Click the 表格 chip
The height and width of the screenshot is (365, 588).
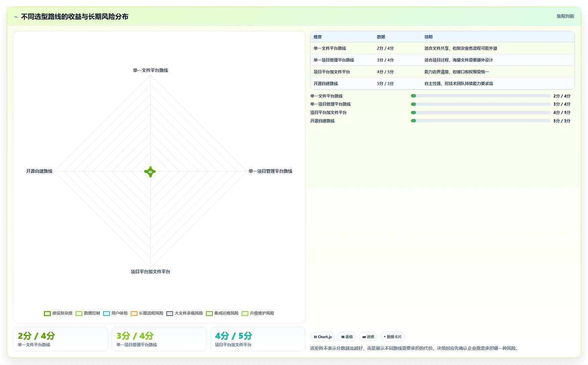(x=347, y=337)
